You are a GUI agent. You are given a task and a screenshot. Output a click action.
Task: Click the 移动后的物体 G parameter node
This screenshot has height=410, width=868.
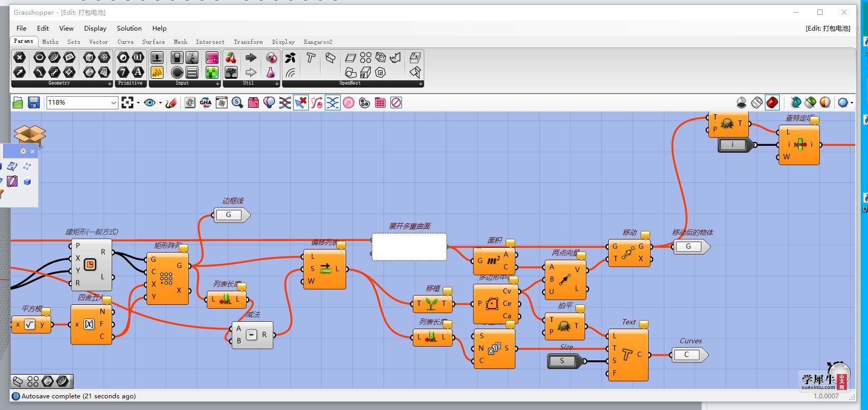coord(691,247)
